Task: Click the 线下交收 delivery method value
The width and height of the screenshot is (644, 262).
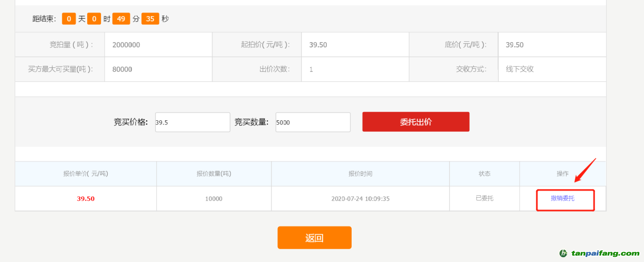Action: coord(520,69)
